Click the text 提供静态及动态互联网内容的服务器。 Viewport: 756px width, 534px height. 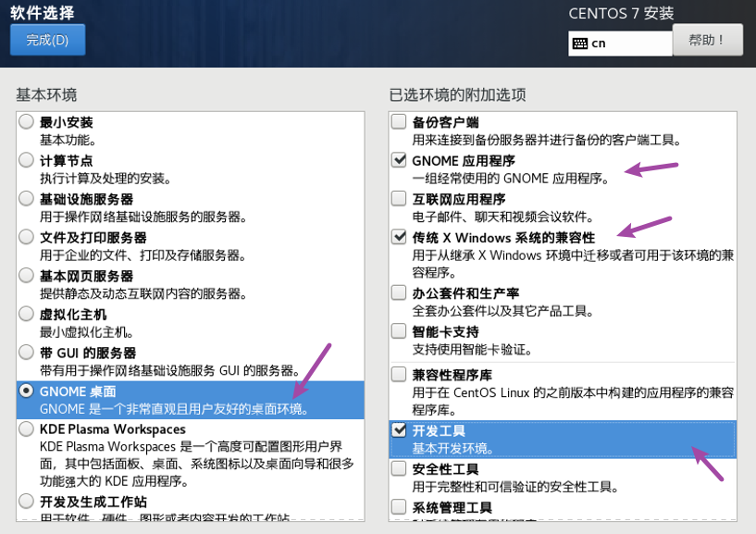click(143, 293)
